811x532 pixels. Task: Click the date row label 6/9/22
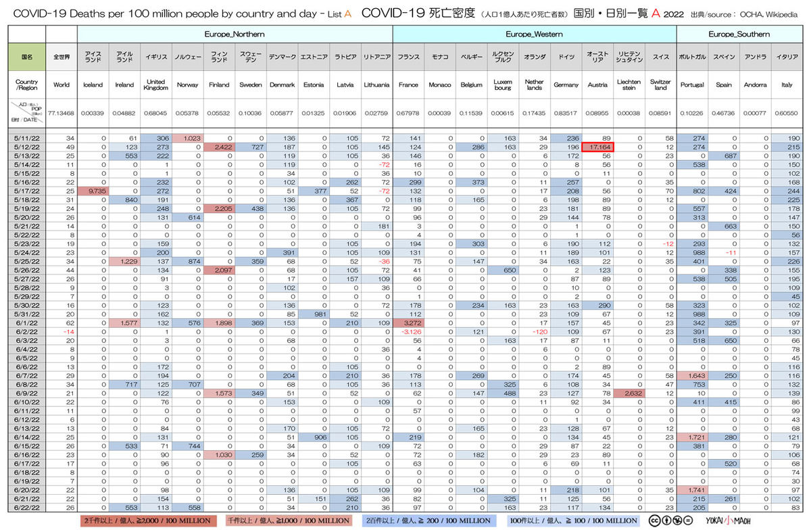(x=28, y=392)
